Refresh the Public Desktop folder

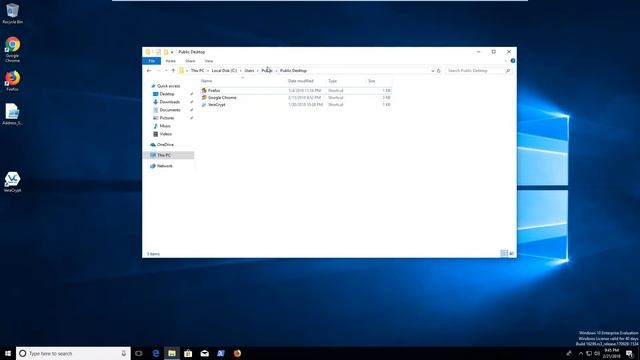pyautogui.click(x=439, y=71)
